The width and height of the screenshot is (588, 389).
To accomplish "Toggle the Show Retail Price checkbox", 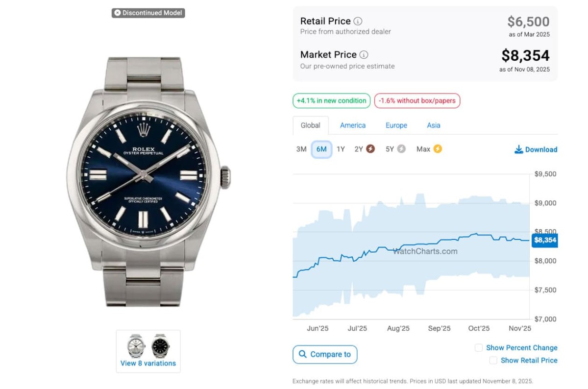I will 493,361.
